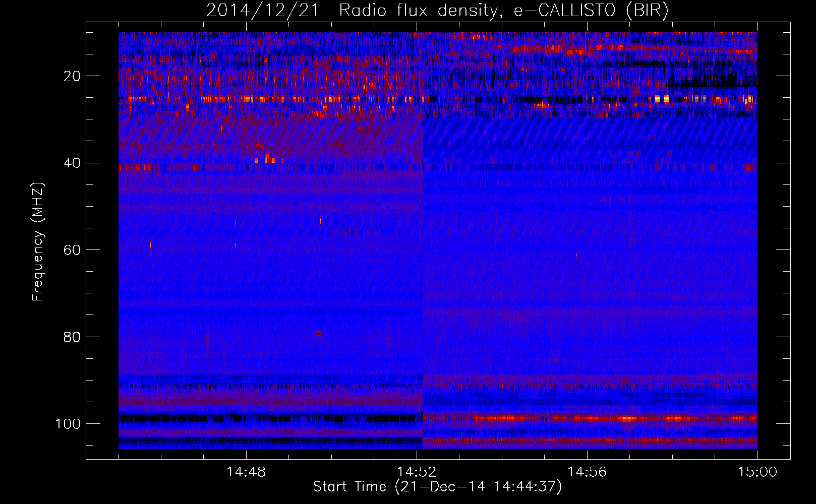816x504 pixels.
Task: Click the '20' frequency tick label
Action: (x=72, y=76)
